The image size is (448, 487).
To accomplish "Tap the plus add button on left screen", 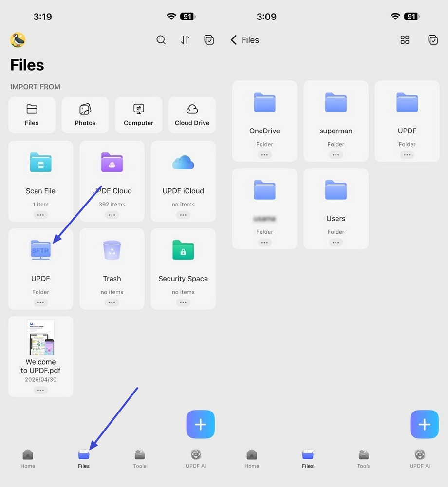I will coord(201,424).
